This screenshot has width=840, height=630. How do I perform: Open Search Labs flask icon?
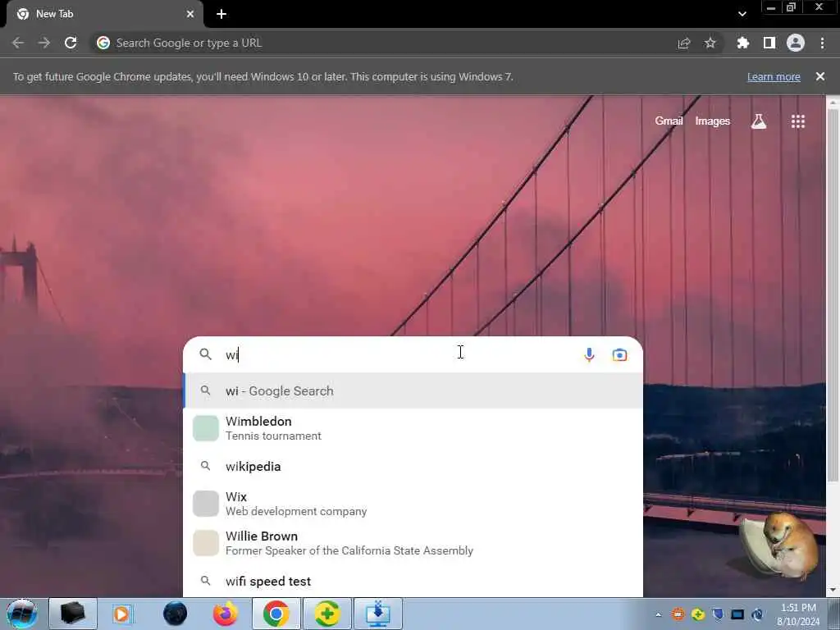pyautogui.click(x=759, y=121)
